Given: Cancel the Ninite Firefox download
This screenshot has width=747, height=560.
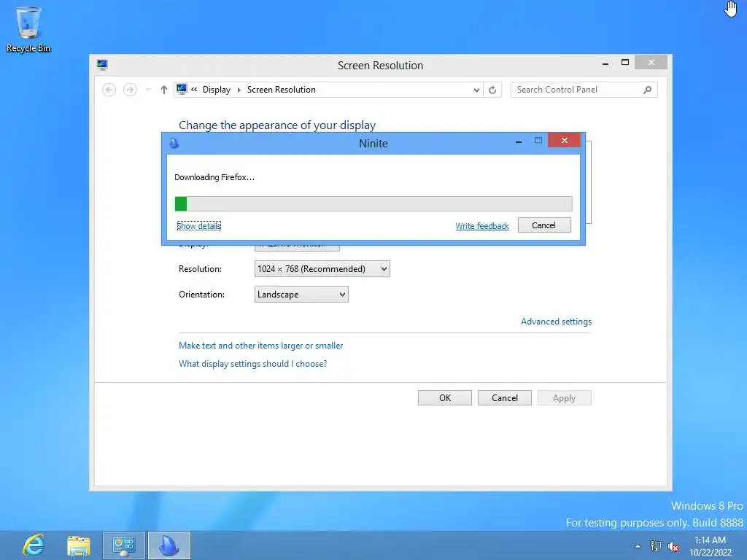Looking at the screenshot, I should point(544,225).
